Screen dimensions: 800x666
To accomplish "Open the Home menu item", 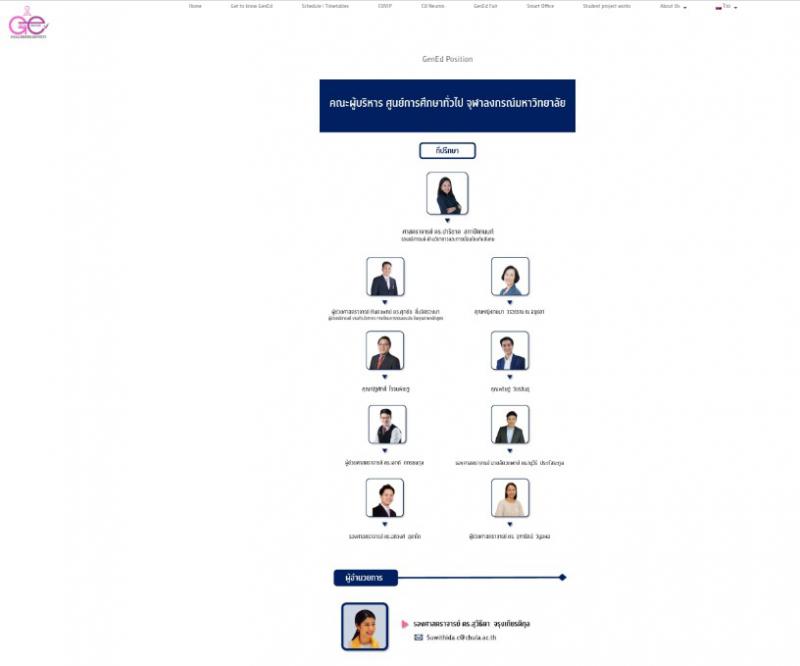I will coord(195,6).
